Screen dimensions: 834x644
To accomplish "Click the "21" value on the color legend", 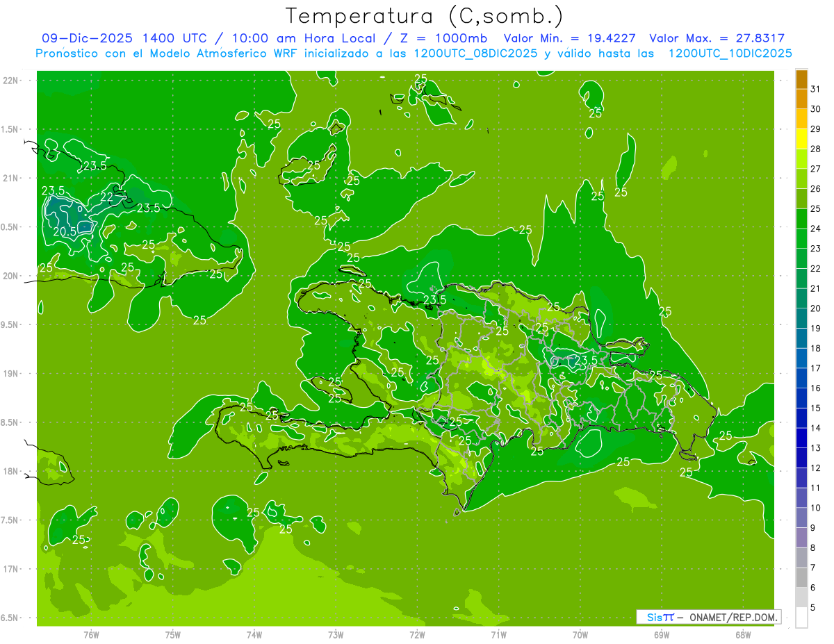I will (816, 288).
